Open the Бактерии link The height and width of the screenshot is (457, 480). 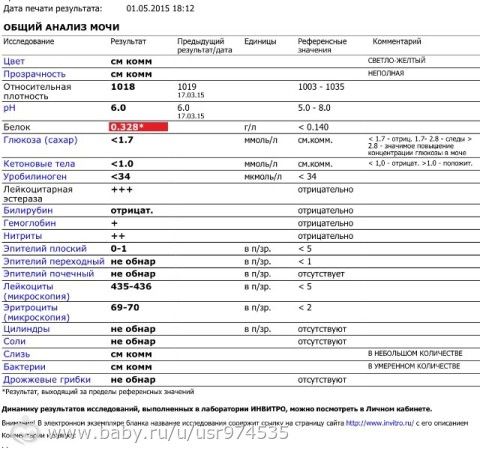(x=24, y=367)
